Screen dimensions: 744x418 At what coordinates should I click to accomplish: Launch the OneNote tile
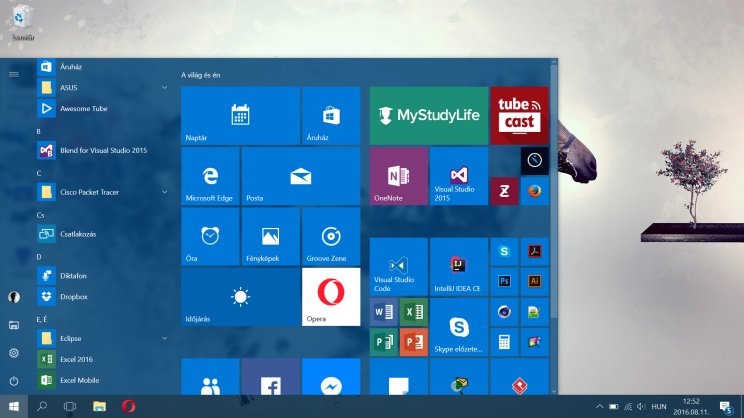pyautogui.click(x=399, y=176)
